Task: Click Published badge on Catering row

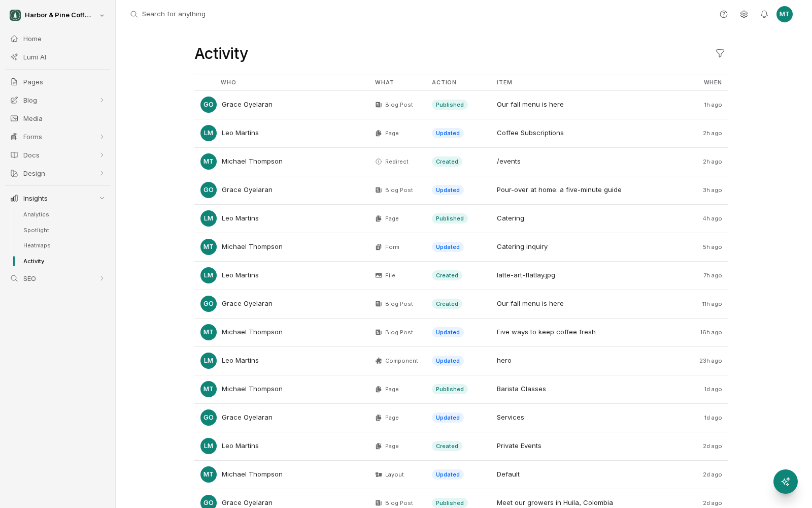Action: [450, 218]
